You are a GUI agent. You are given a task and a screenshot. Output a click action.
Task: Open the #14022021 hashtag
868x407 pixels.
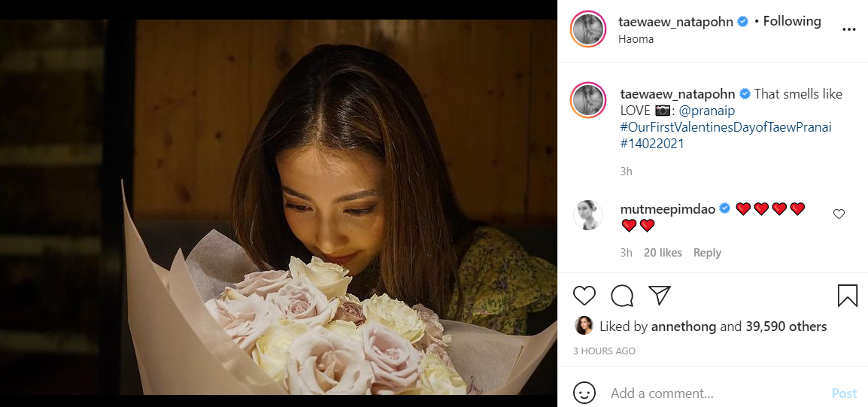[652, 144]
